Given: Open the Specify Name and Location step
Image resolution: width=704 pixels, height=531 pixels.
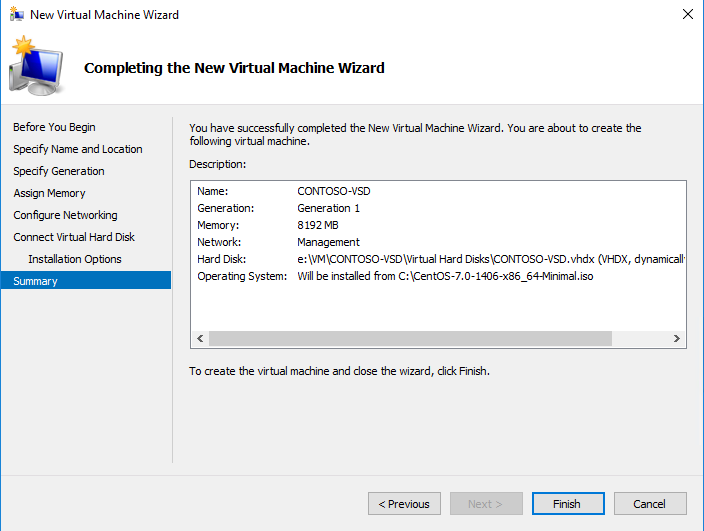Looking at the screenshot, I should [78, 149].
